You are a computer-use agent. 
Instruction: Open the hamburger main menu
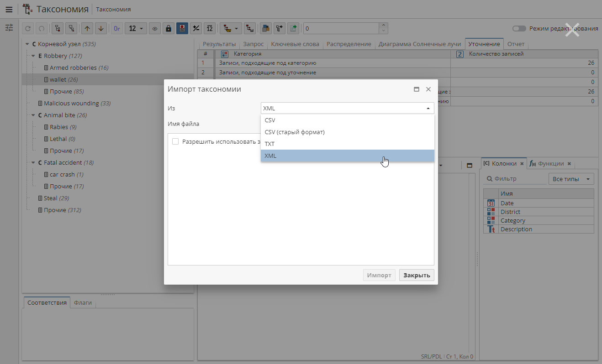(x=9, y=9)
